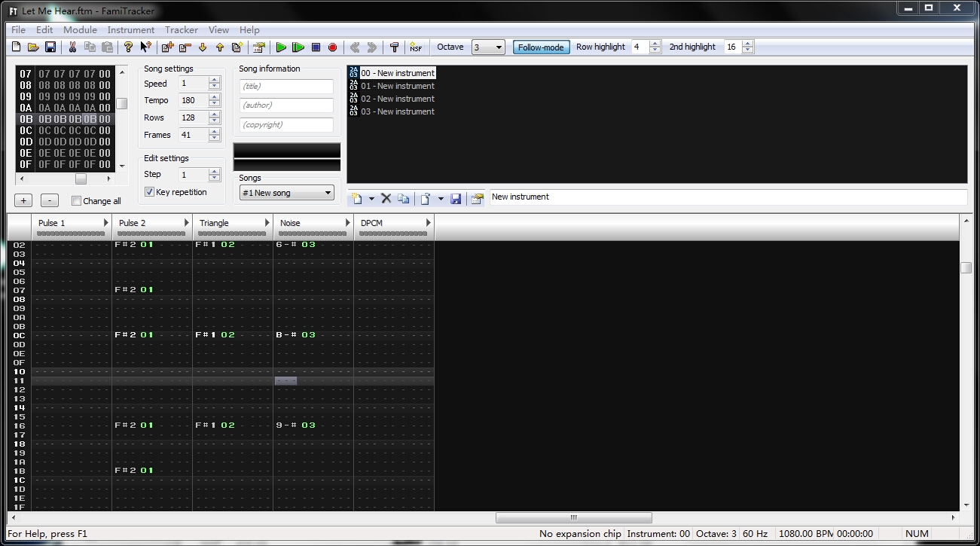
Task: Click the plus frame value button
Action: 23,200
